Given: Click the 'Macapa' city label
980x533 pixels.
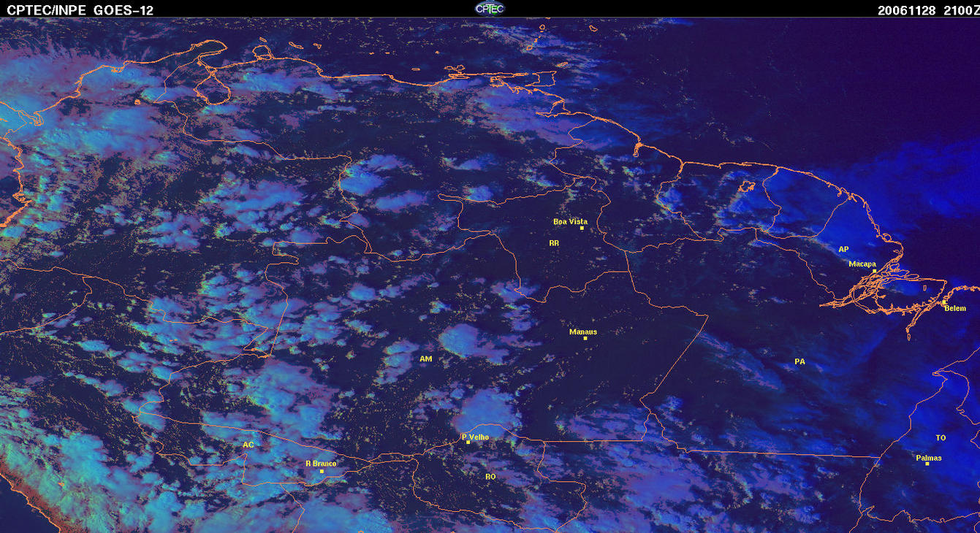Looking at the screenshot, I should (x=862, y=264).
